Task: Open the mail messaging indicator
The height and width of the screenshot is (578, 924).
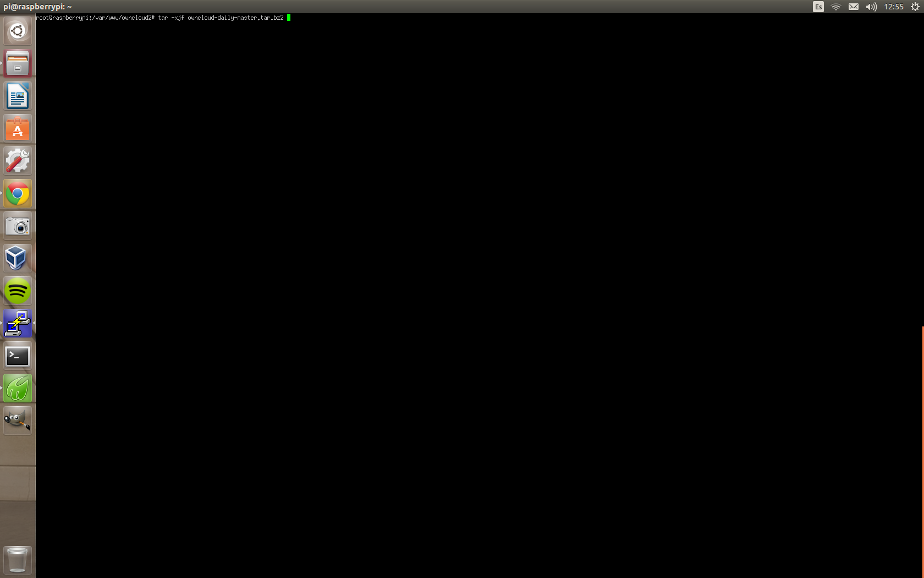Action: (x=854, y=7)
